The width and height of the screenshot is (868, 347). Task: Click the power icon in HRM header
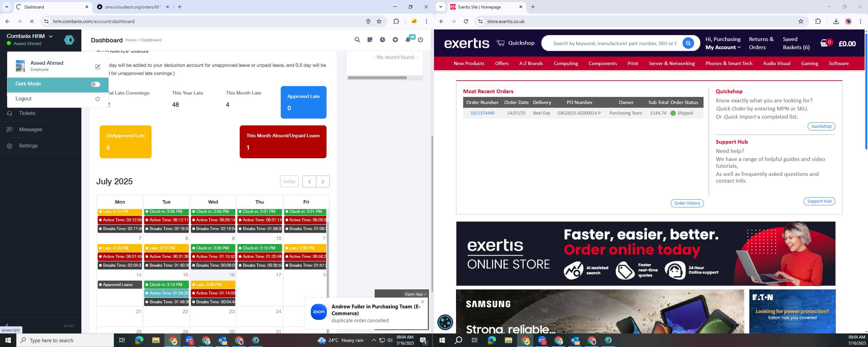[x=420, y=40]
